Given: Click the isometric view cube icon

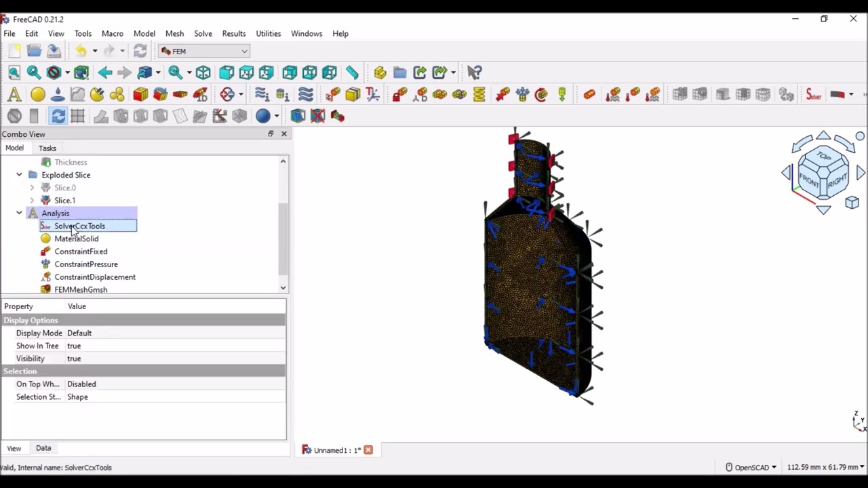Looking at the screenshot, I should tap(203, 73).
